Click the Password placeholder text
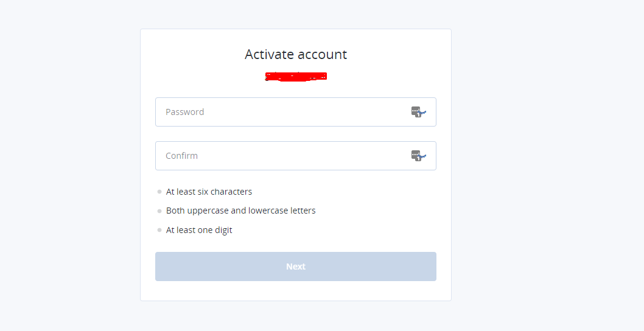This screenshot has height=331, width=644. pos(185,112)
